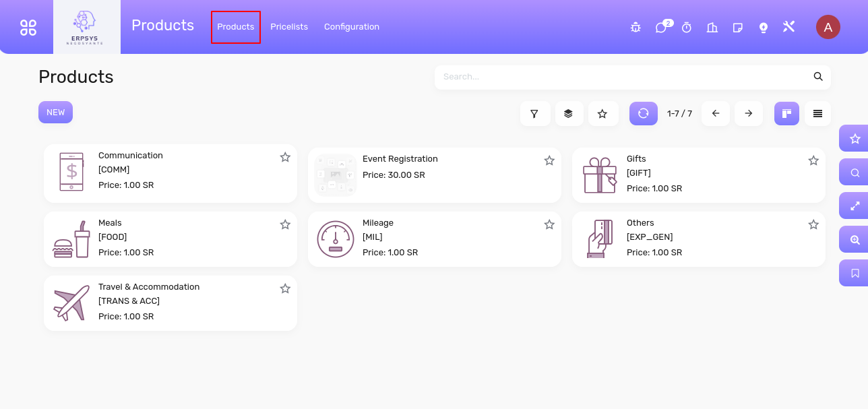This screenshot has height=409, width=868.
Task: Mark Communication product as favorite
Action: tap(285, 157)
